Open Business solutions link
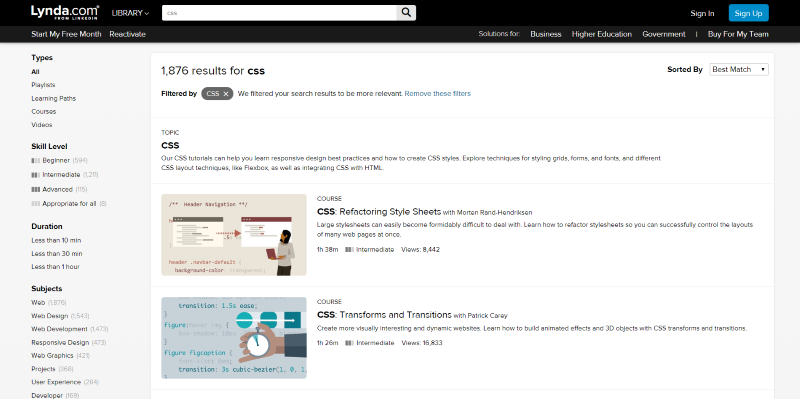The image size is (800, 399). (546, 34)
